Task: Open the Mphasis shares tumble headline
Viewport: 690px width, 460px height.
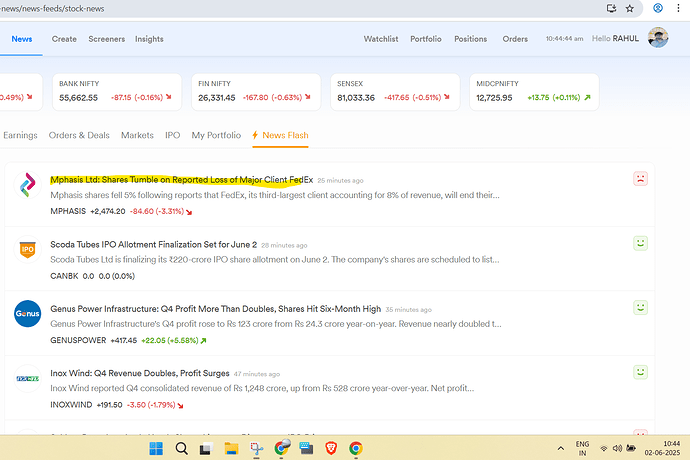Action: 182,180
